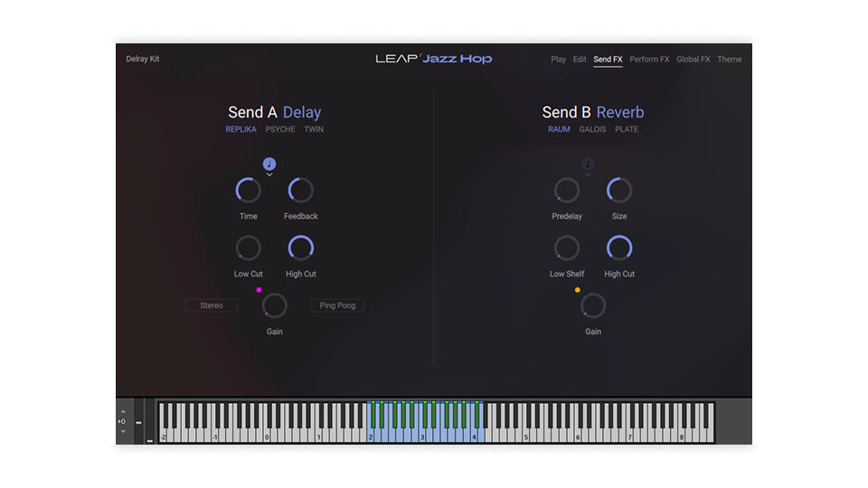Expand the Reverb predelay sync chevron
The image size is (868, 488).
(x=588, y=175)
